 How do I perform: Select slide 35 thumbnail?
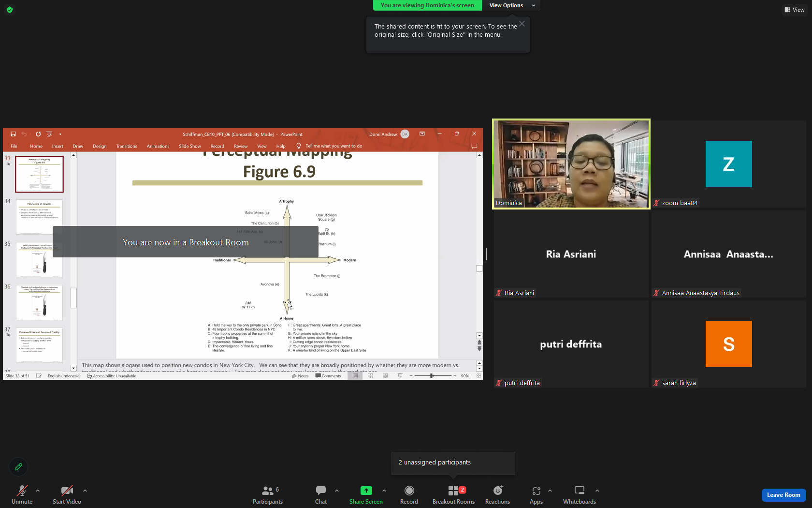click(39, 259)
